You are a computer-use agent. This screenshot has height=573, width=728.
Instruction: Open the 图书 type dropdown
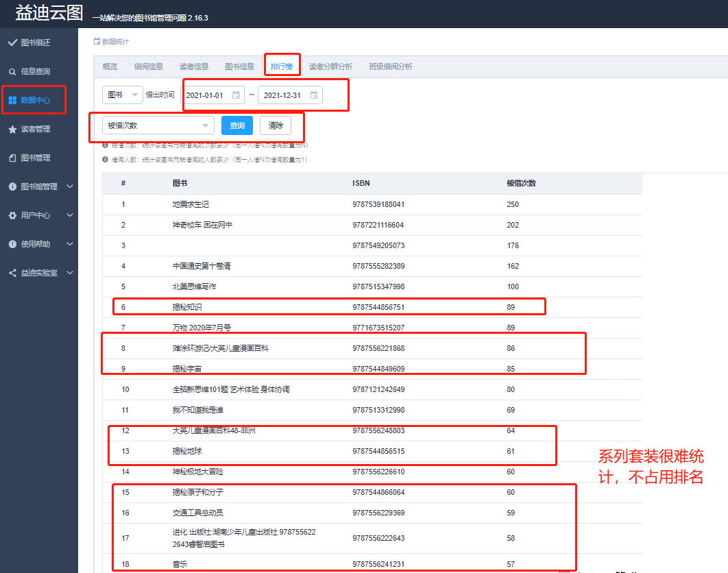pyautogui.click(x=122, y=95)
